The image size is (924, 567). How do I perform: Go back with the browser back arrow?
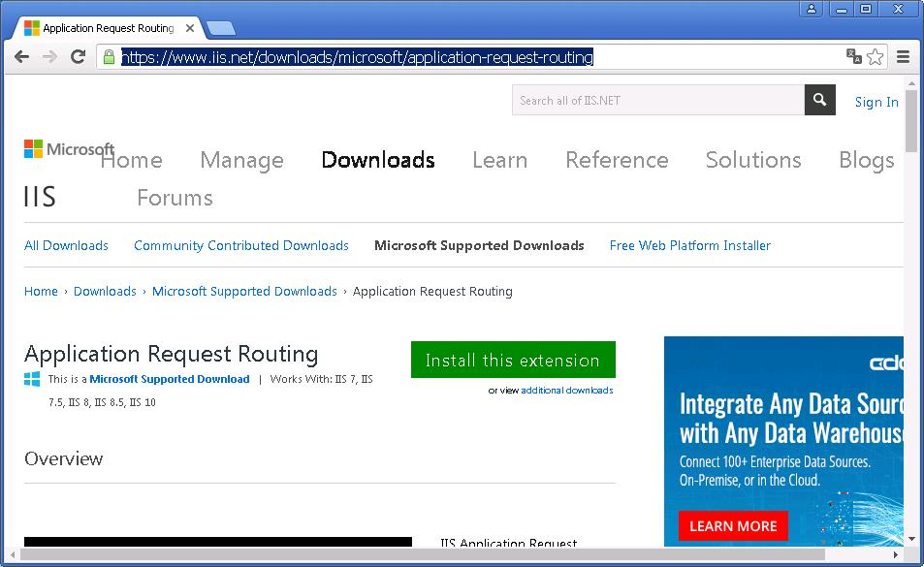[21, 57]
